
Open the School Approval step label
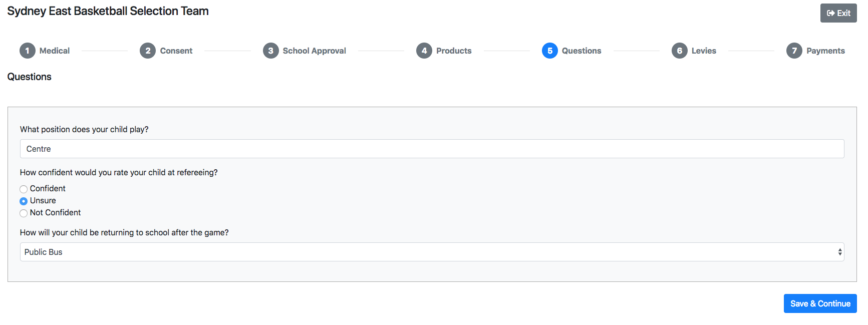(314, 51)
